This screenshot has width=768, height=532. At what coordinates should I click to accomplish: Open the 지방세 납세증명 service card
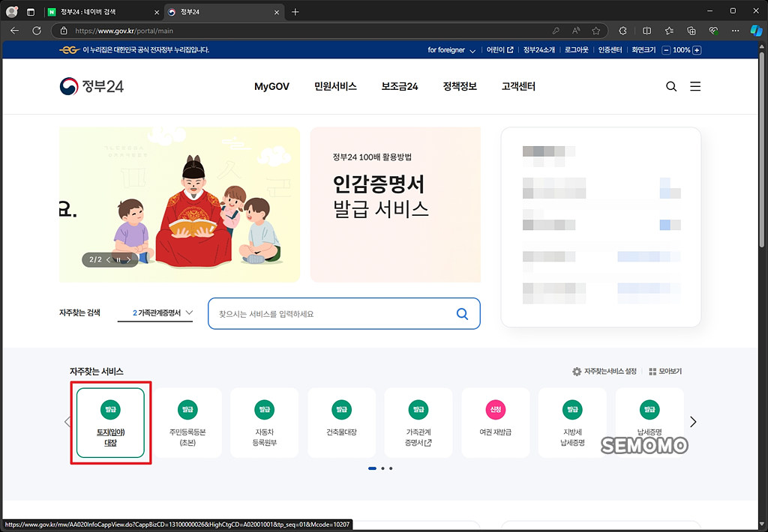point(572,423)
